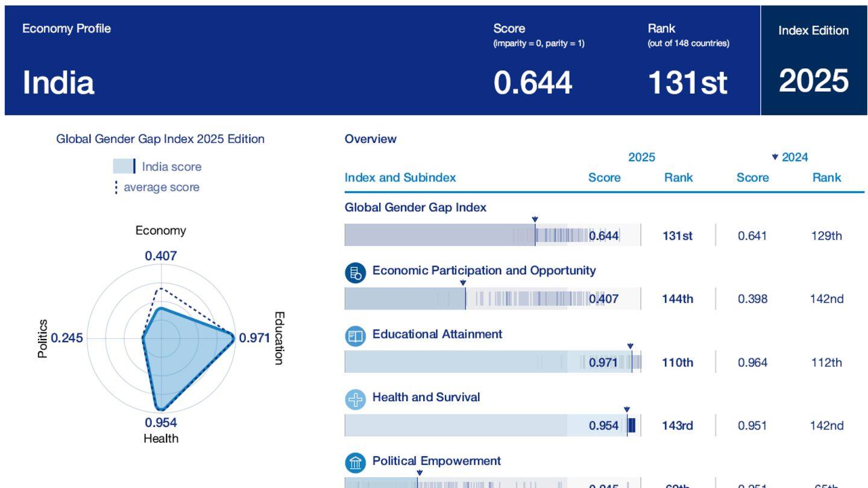Click the 'India' country title
Viewport: 868px width, 488px height.
pyautogui.click(x=58, y=82)
